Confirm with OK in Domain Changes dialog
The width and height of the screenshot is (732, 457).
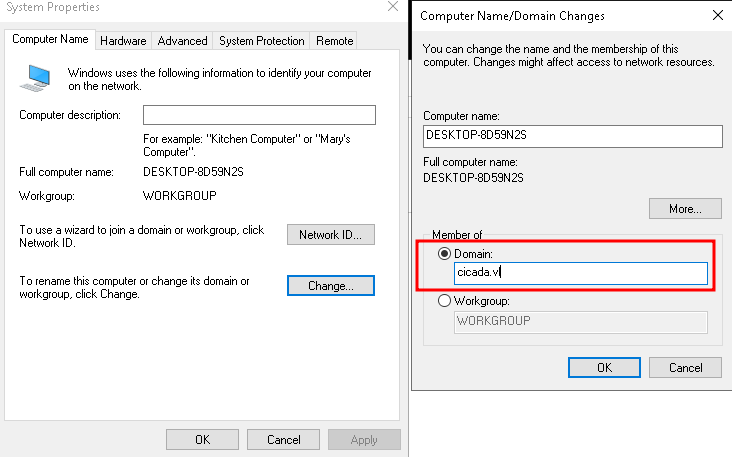[604, 367]
